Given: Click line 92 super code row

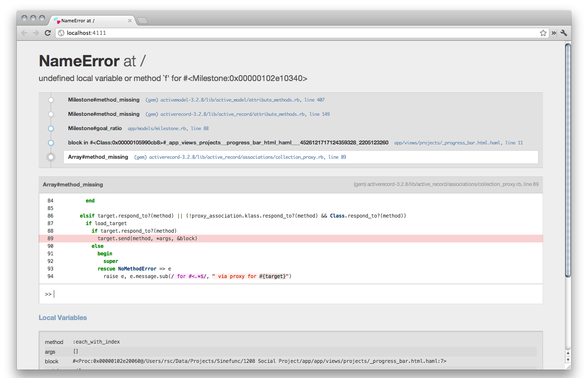Looking at the screenshot, I should point(291,261).
